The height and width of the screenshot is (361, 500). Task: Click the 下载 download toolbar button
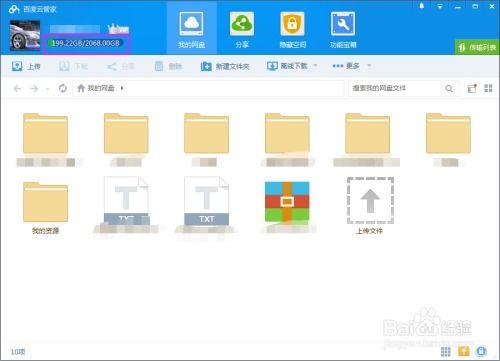[73, 66]
